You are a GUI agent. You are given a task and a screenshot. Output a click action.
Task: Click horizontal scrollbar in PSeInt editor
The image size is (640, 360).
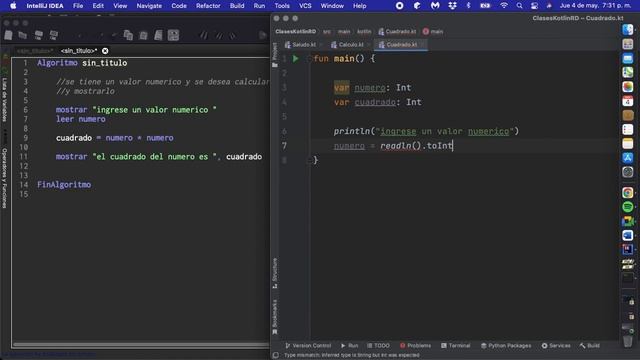pyautogui.click(x=140, y=345)
